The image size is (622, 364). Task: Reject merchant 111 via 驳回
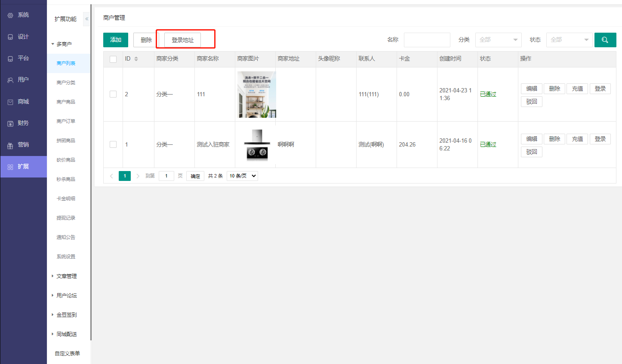coord(532,101)
